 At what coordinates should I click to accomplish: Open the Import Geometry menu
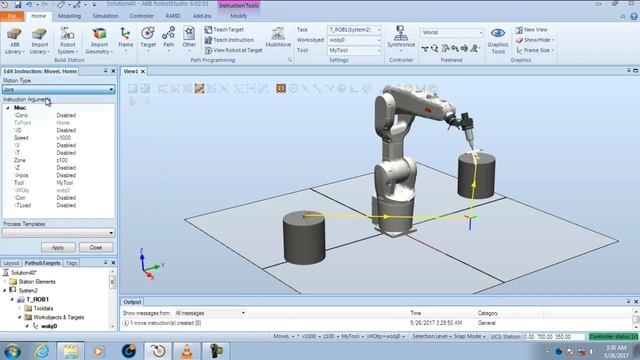99,41
